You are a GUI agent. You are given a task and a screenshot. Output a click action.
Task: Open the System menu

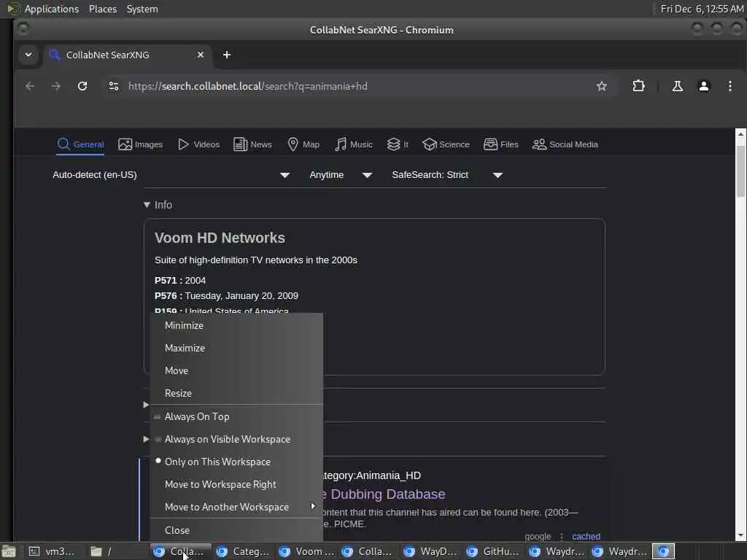click(x=142, y=9)
